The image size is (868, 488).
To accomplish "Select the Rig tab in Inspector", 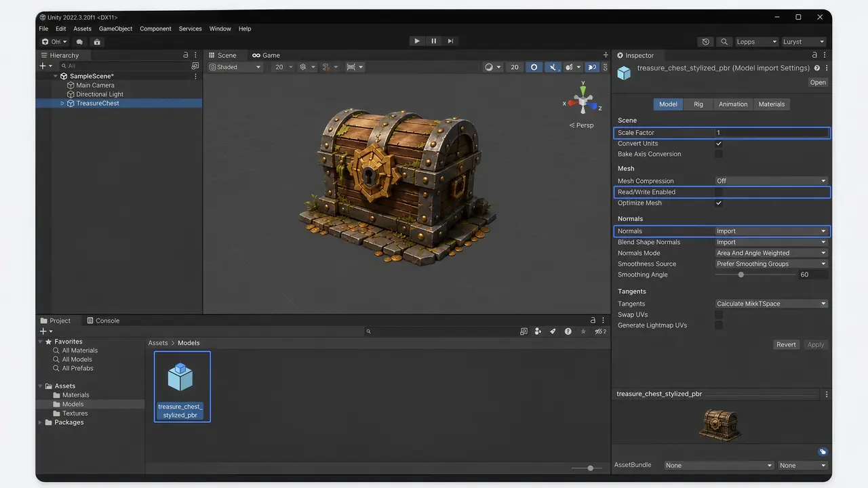I will pos(698,104).
